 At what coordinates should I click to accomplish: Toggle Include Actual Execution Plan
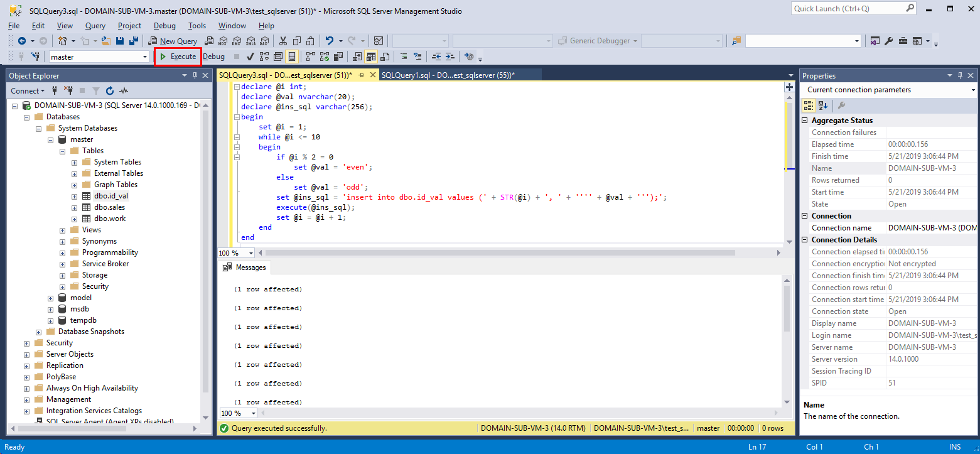point(310,57)
